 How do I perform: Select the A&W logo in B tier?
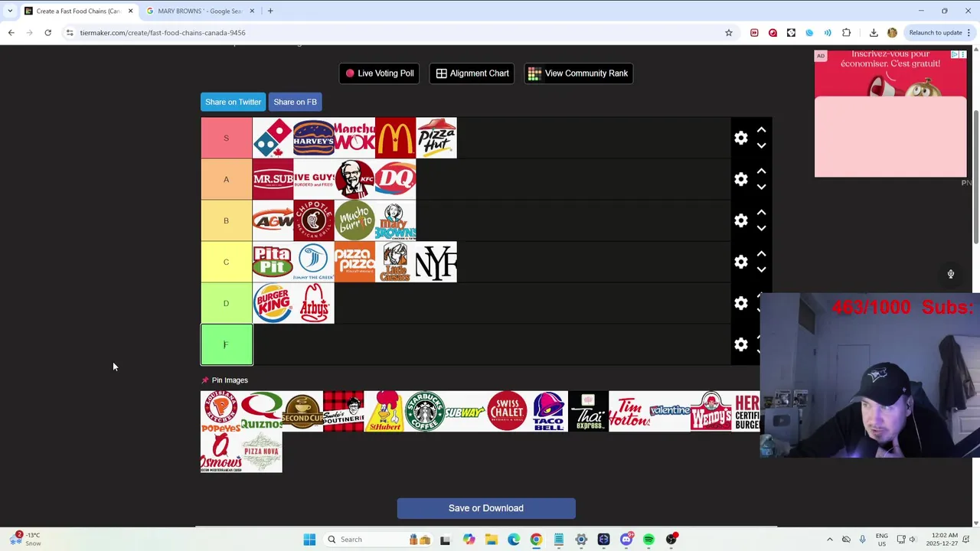[x=273, y=220]
